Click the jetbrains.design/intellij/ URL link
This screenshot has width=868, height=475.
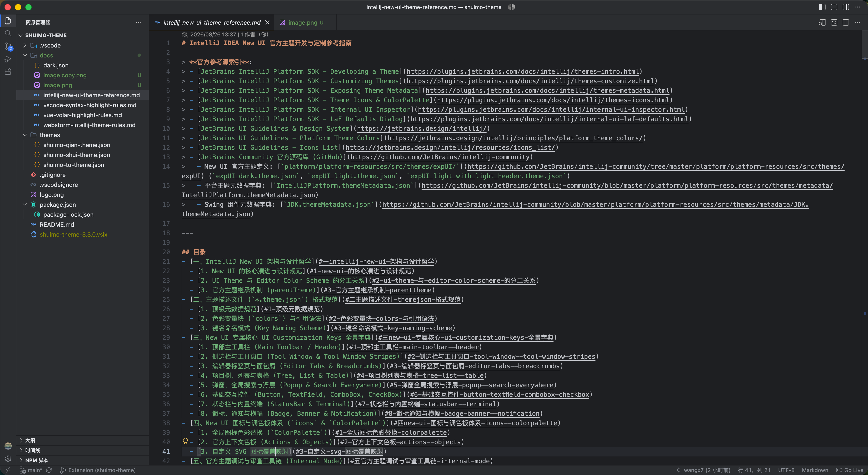[x=422, y=128]
